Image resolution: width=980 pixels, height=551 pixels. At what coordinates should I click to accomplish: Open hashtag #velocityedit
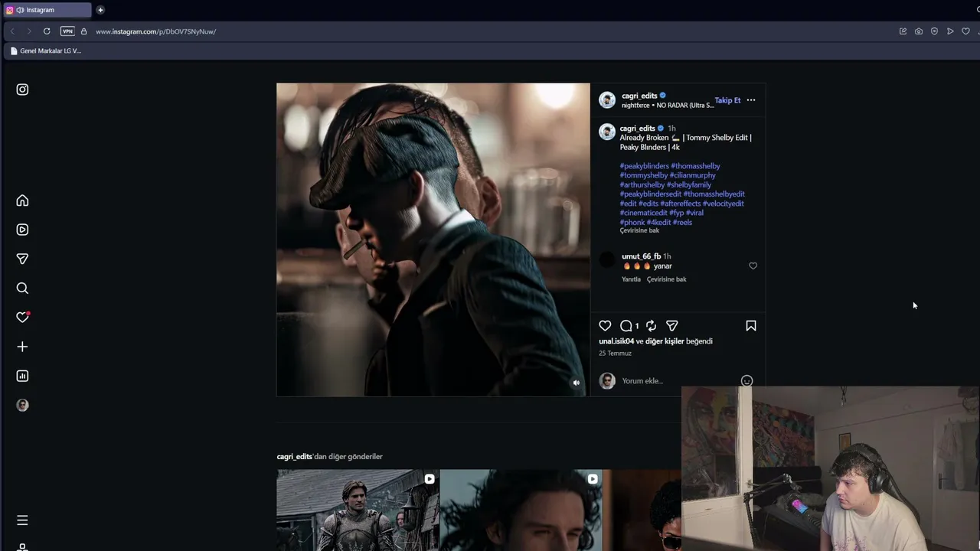point(724,204)
